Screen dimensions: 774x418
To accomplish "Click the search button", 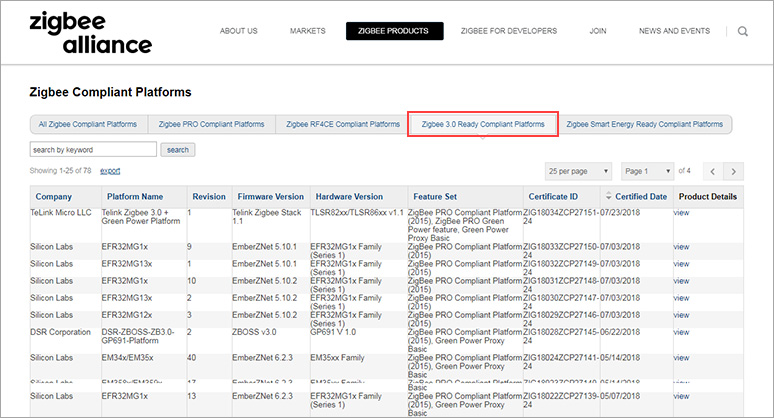I will point(178,150).
